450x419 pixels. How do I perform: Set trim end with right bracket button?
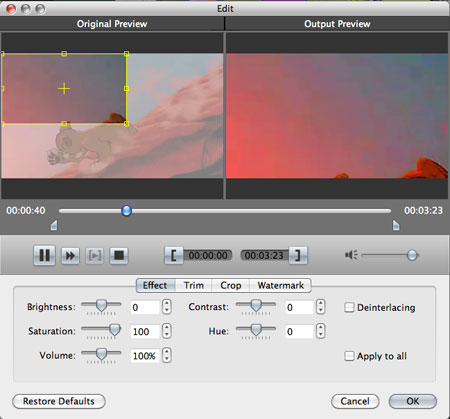(298, 256)
